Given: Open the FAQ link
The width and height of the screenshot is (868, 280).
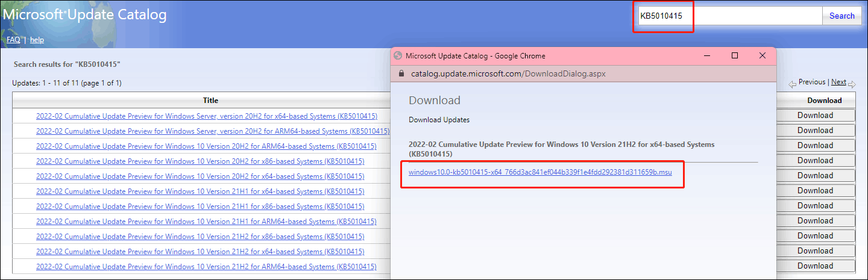Looking at the screenshot, I should click(13, 40).
